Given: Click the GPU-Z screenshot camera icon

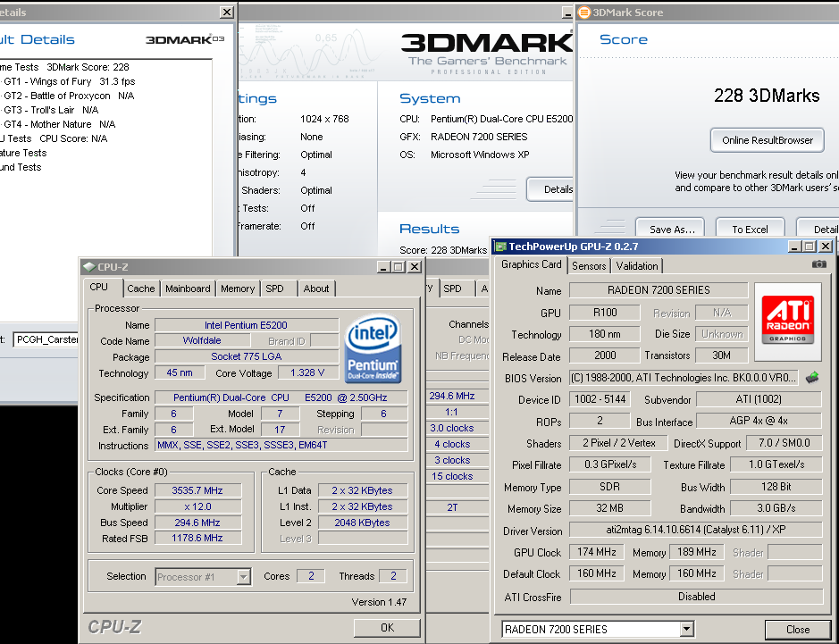Looking at the screenshot, I should click(x=818, y=264).
